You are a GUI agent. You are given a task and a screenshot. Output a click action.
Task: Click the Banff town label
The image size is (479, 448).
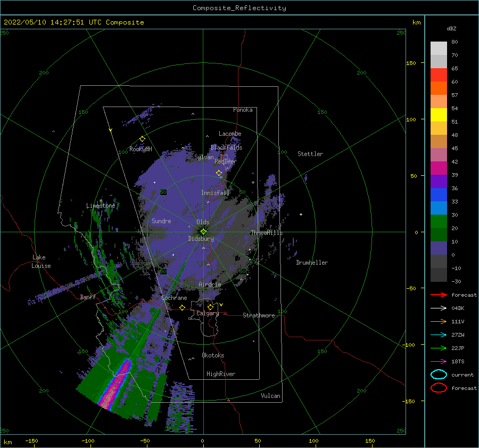(88, 297)
